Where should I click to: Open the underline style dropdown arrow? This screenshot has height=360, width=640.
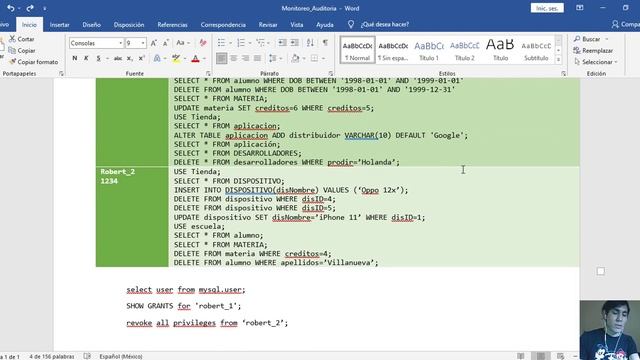[107, 59]
